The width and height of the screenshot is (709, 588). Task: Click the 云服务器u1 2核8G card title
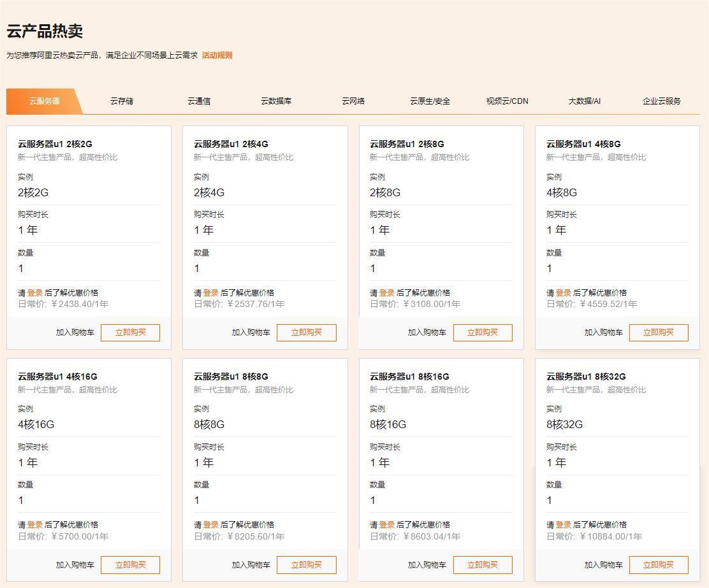[407, 144]
